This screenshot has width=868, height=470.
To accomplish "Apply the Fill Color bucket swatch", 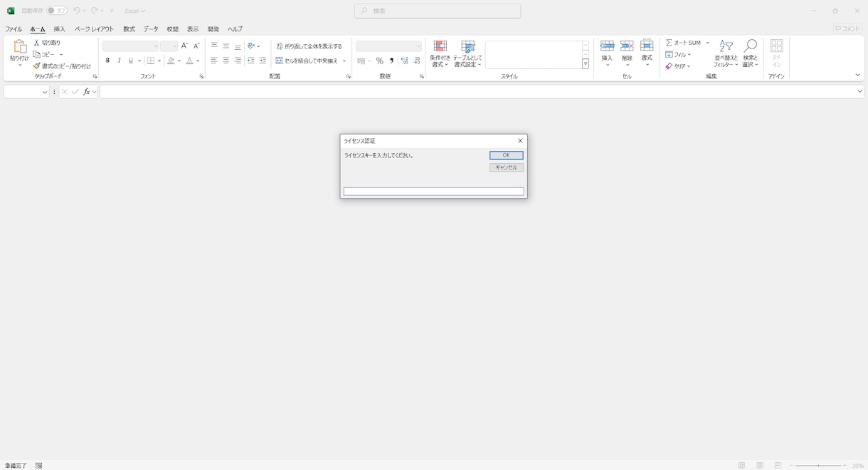I will click(171, 61).
